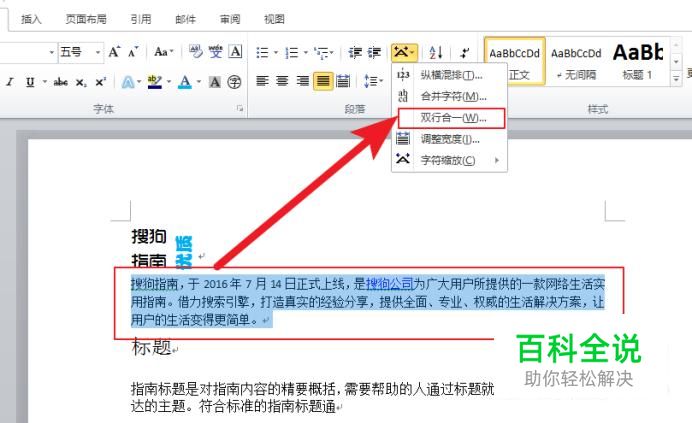Switch to the 视图 tab

coord(274,19)
